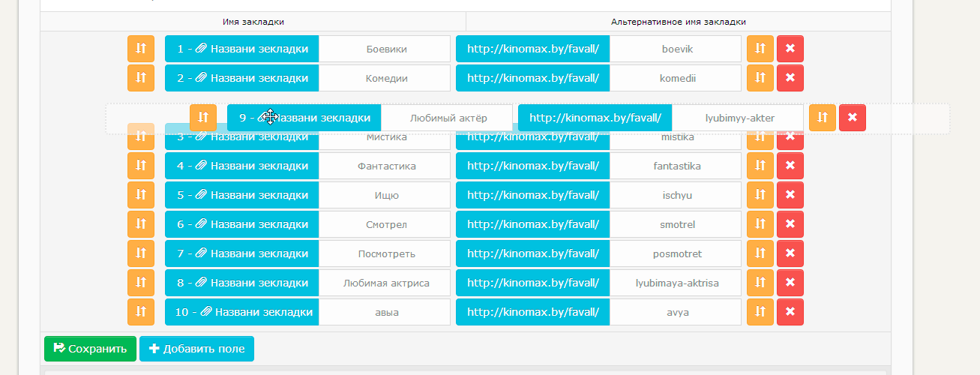Click the label '10 - Названи зекладки'
Viewport: 980px width, 375px height.
[242, 312]
